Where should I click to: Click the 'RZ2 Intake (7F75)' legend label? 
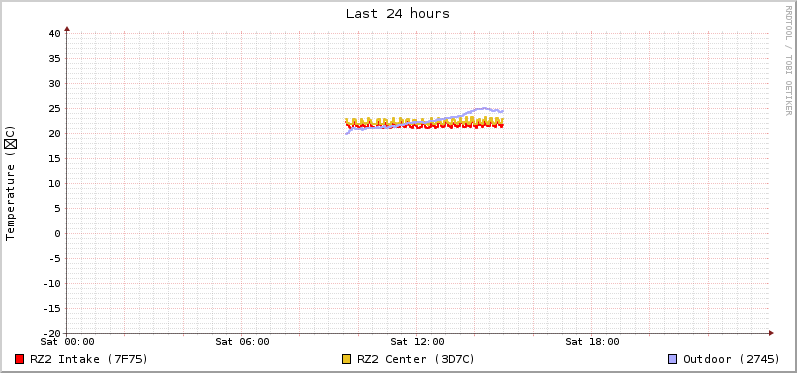[x=89, y=359]
